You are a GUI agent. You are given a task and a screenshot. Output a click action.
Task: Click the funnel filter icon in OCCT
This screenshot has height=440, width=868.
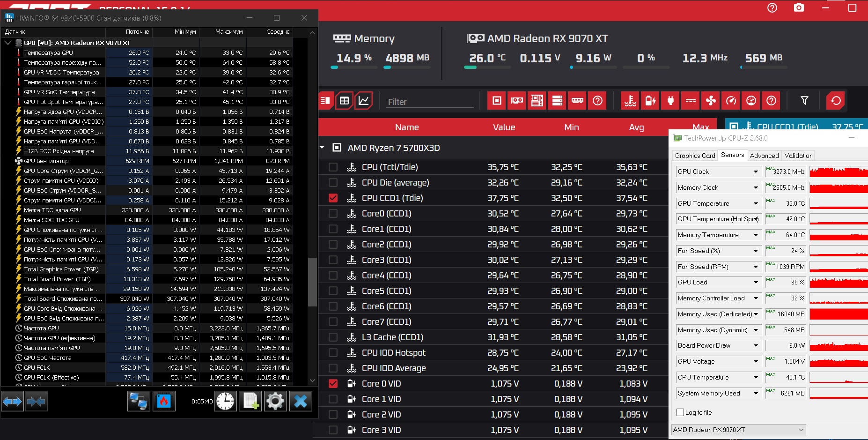click(804, 100)
